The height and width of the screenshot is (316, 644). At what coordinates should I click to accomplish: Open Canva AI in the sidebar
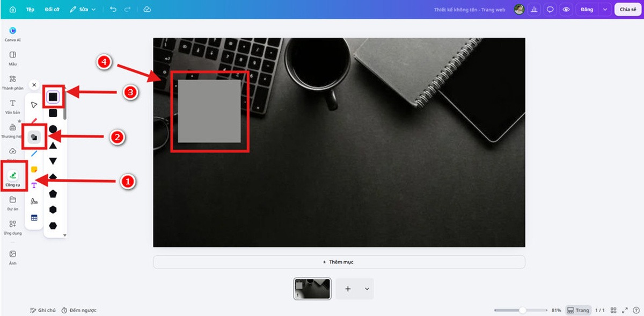click(13, 34)
